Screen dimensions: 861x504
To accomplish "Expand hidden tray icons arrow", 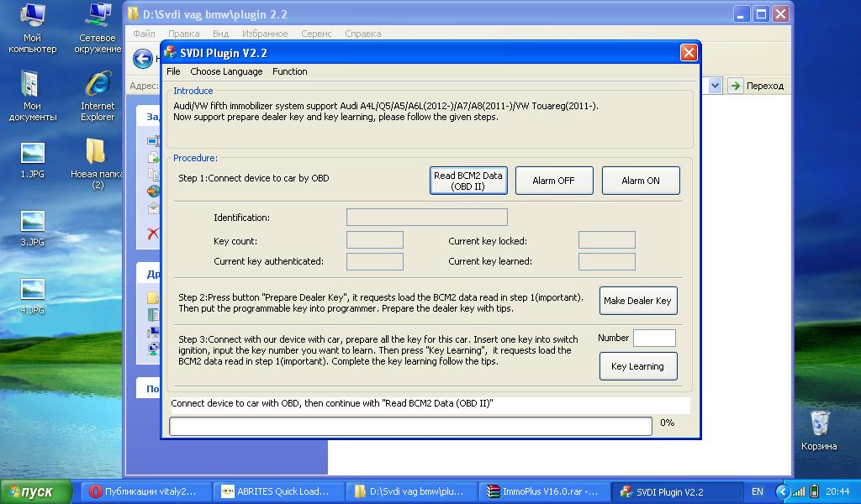I will (783, 491).
